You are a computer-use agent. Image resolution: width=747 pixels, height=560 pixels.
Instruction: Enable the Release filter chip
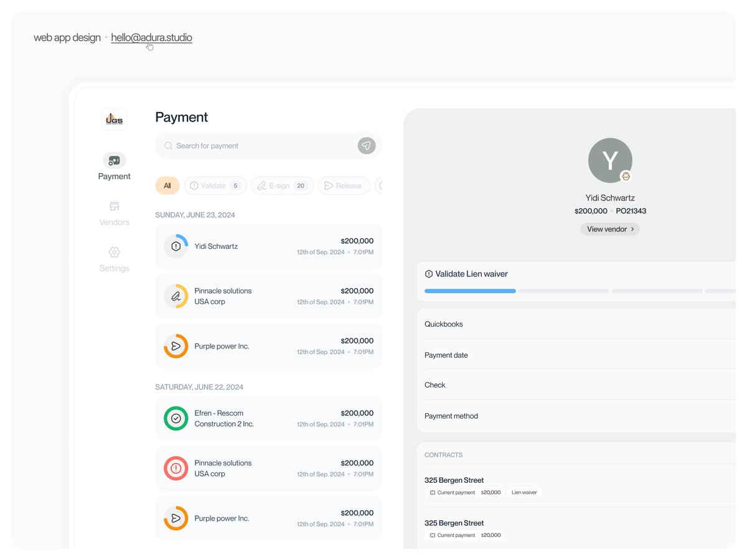(x=344, y=185)
